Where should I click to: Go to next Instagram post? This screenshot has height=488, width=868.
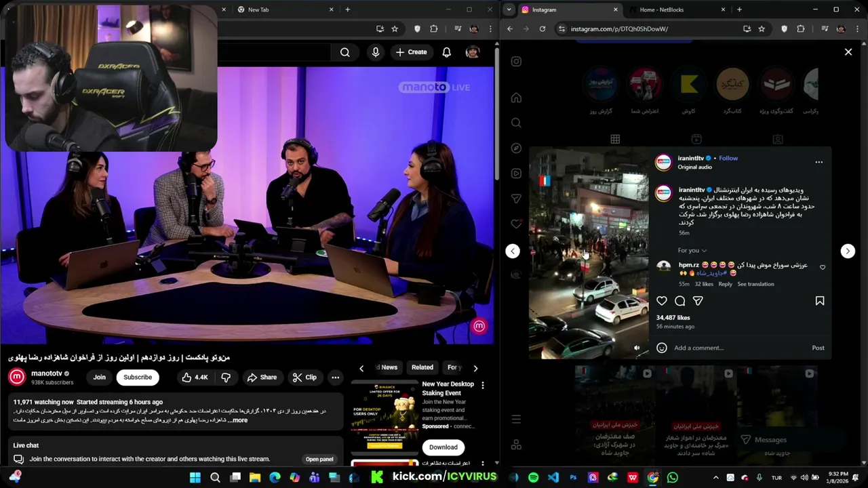pyautogui.click(x=848, y=251)
